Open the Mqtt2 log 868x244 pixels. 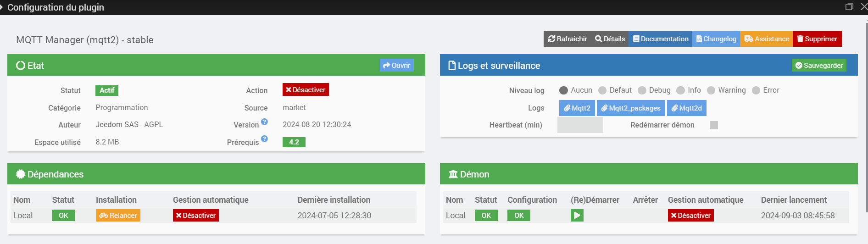(x=577, y=108)
